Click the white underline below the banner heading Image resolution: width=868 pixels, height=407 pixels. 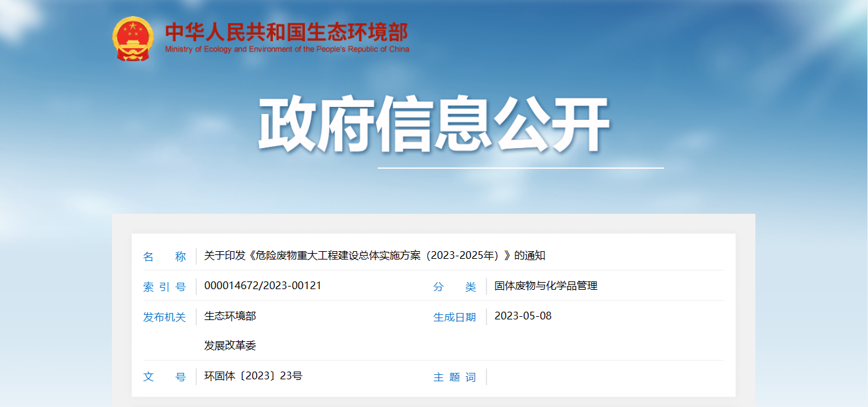pos(520,168)
